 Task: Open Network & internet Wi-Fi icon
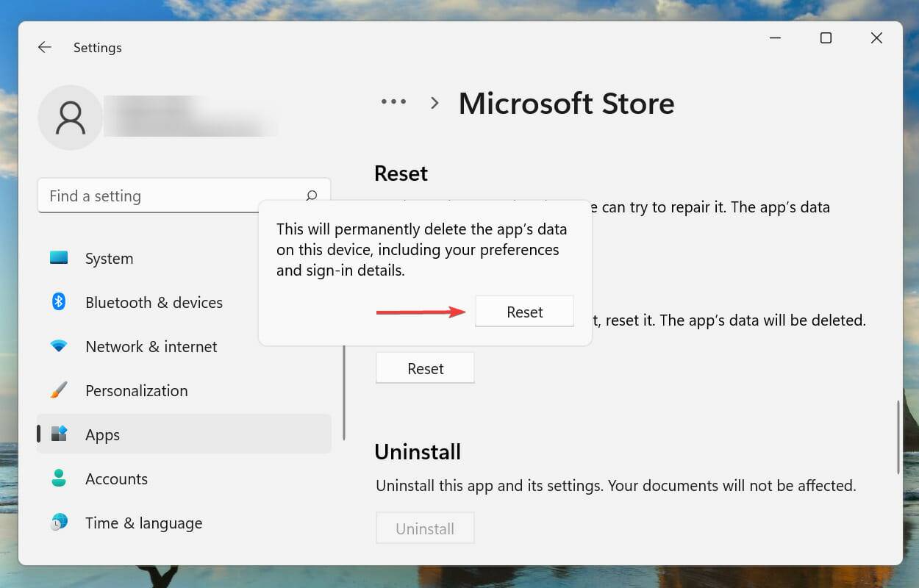[59, 346]
